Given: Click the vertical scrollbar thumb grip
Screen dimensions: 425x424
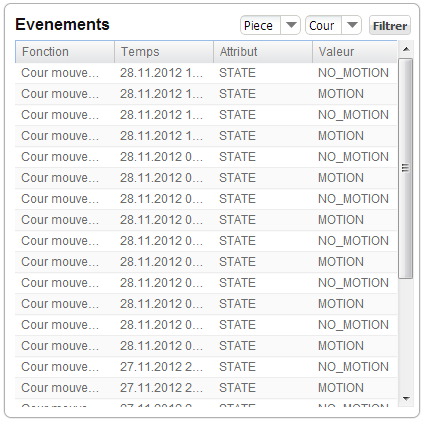Looking at the screenshot, I should pyautogui.click(x=405, y=168).
